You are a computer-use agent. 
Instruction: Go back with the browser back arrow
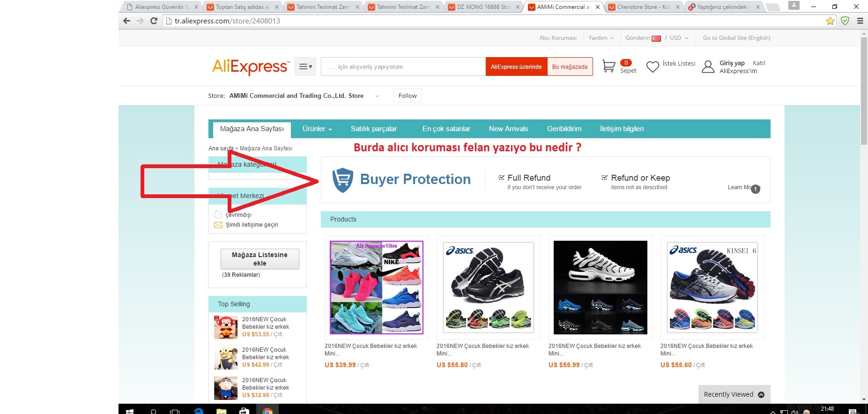click(x=126, y=21)
